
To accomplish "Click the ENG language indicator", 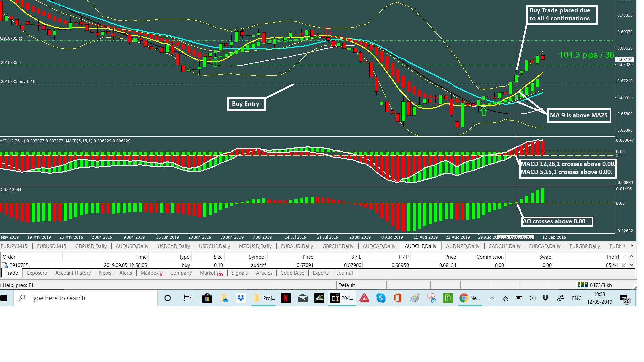I will 577,298.
